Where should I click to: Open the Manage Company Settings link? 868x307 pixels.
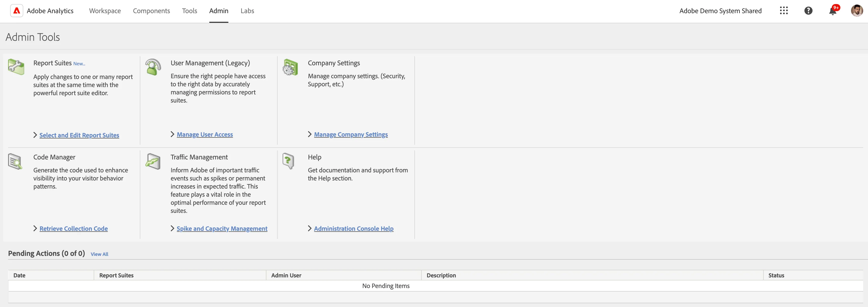pos(351,134)
